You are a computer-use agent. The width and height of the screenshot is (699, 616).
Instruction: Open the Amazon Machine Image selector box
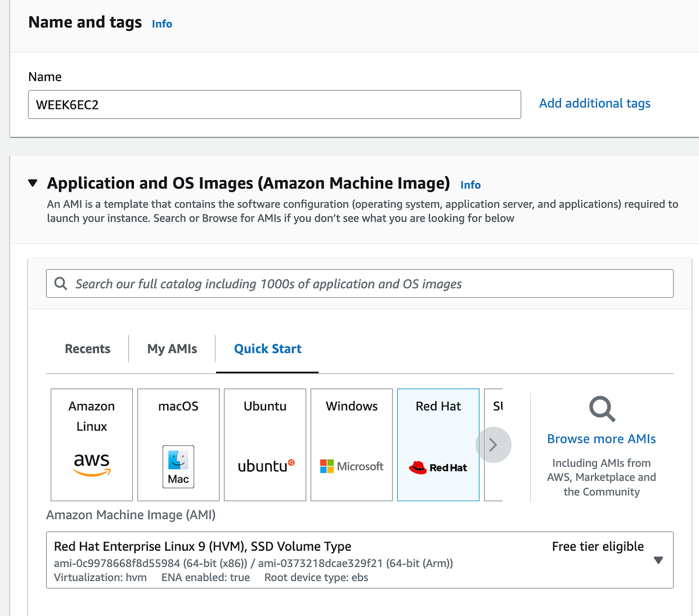(x=359, y=559)
